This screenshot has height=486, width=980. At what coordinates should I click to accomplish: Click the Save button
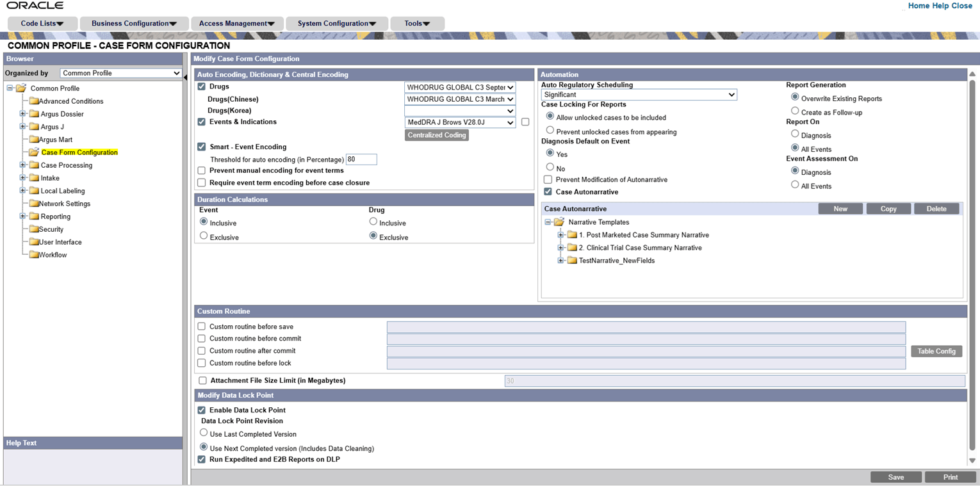(x=895, y=476)
